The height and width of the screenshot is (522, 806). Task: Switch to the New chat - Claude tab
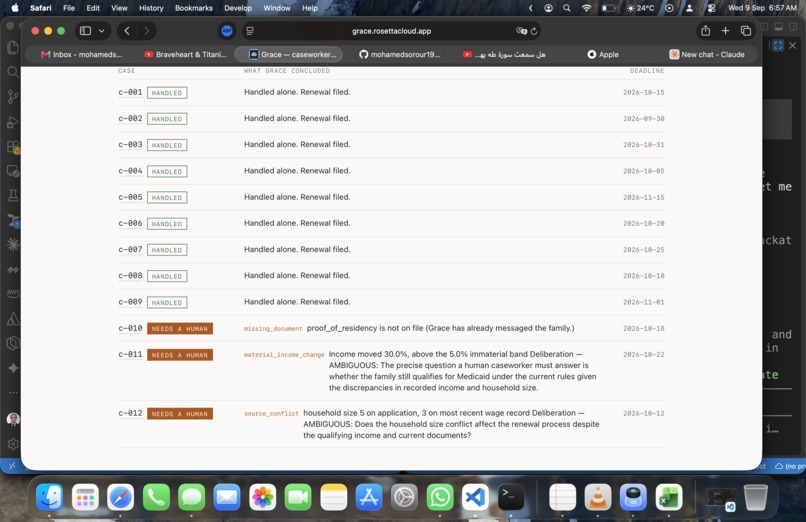[x=707, y=54]
